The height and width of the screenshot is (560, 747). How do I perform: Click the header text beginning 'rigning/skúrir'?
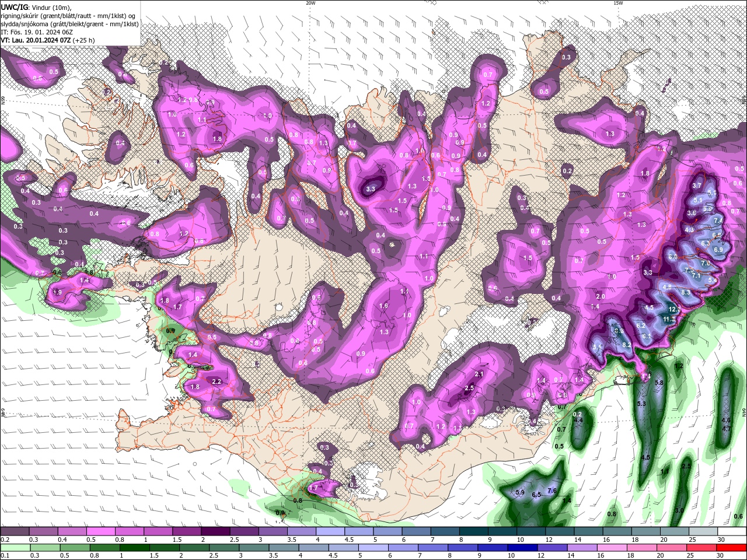point(69,15)
